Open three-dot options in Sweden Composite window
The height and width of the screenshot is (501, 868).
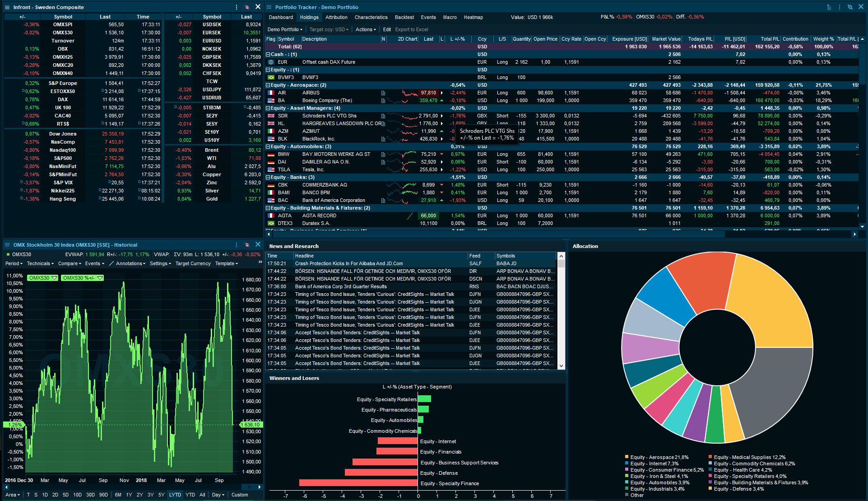point(237,7)
